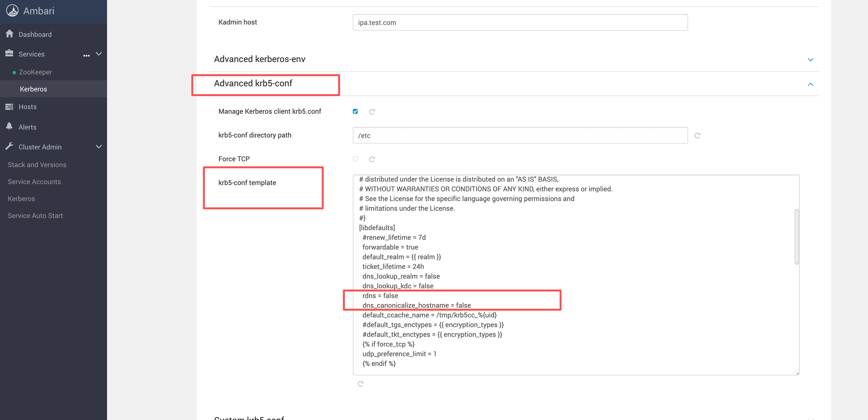Click the Kadmin host input field

click(520, 23)
